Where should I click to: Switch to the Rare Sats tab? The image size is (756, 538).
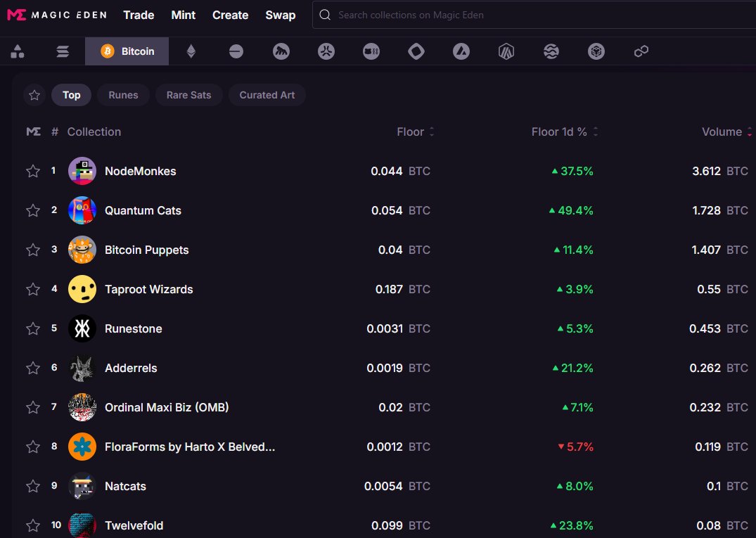189,95
